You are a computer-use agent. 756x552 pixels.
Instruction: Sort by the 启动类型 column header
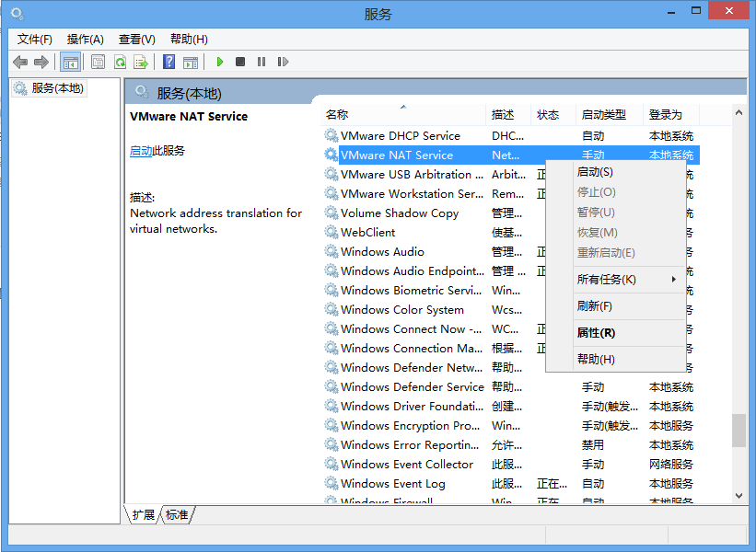tap(609, 115)
